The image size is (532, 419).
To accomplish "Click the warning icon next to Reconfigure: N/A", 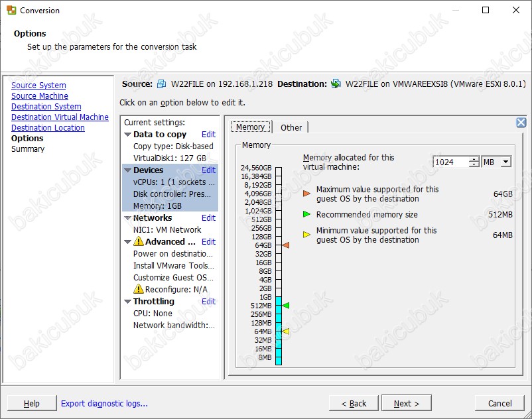I will pyautogui.click(x=139, y=289).
